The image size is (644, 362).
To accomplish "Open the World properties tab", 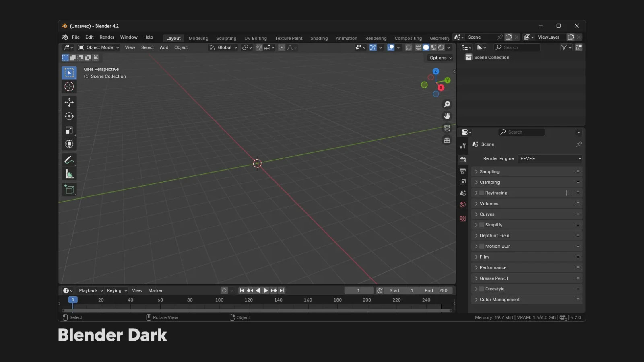I will pyautogui.click(x=463, y=204).
